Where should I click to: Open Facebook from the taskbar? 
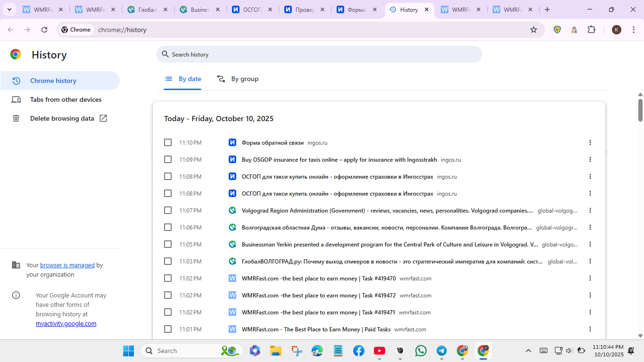[x=359, y=351]
